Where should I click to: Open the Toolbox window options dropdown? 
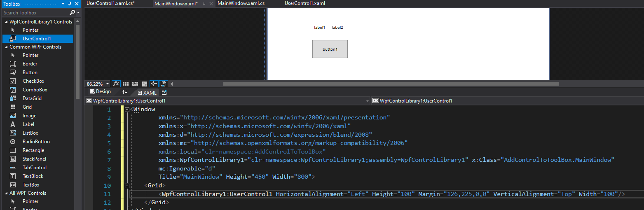point(63,4)
